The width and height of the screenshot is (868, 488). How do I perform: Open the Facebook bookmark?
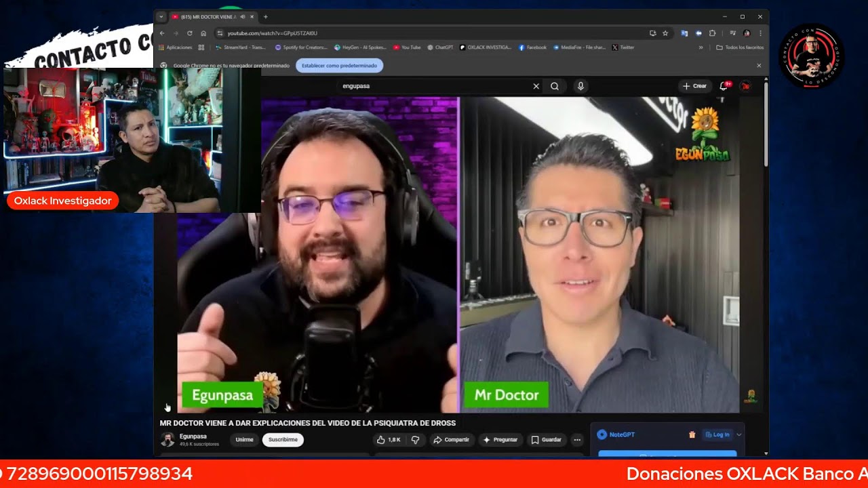532,47
